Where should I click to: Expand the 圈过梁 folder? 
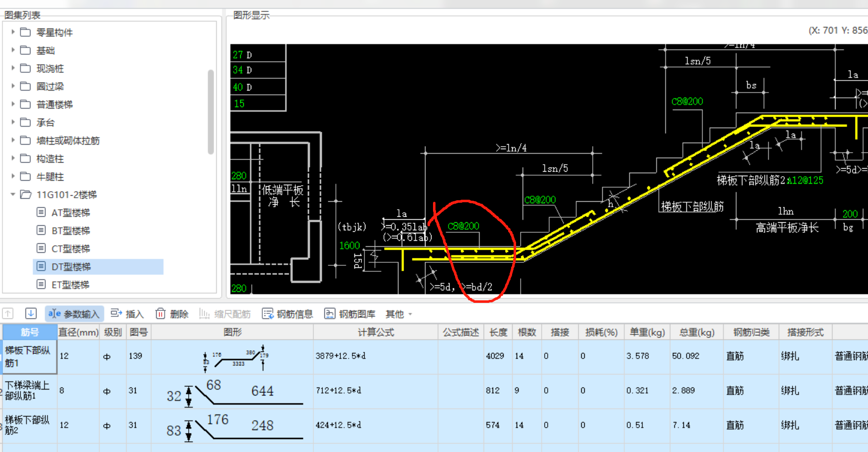13,86
